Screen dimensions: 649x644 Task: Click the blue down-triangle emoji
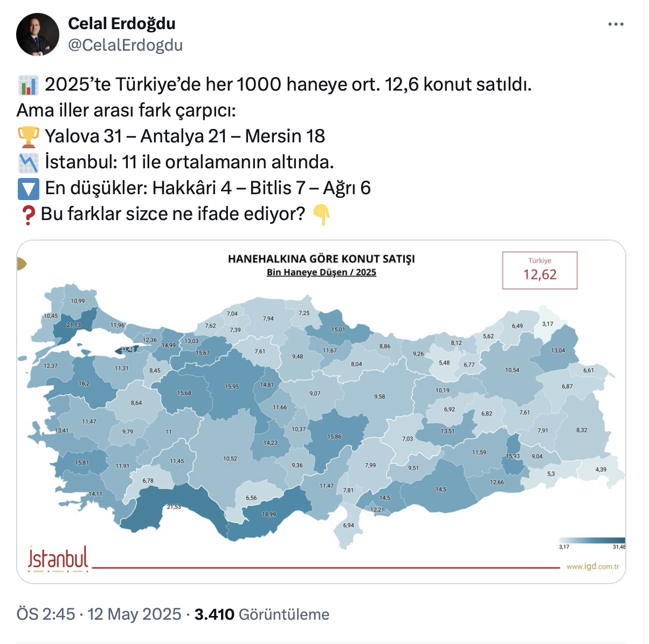[x=28, y=188]
